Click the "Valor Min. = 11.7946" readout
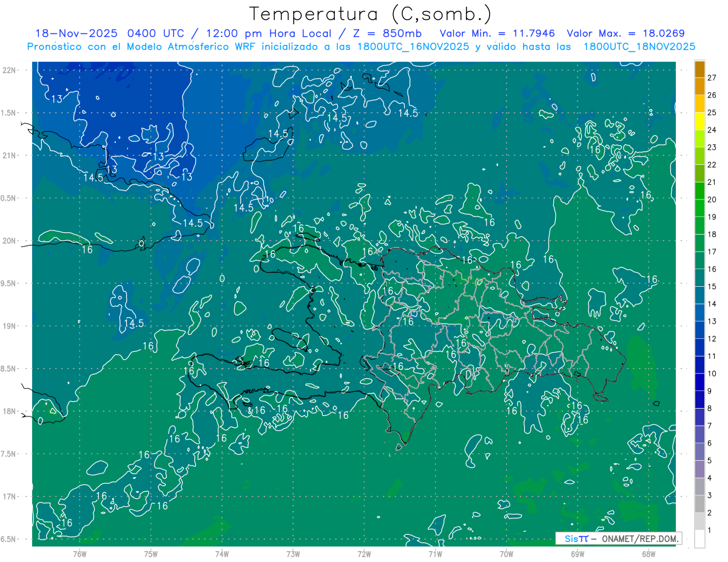The image size is (728, 562). 497,33
